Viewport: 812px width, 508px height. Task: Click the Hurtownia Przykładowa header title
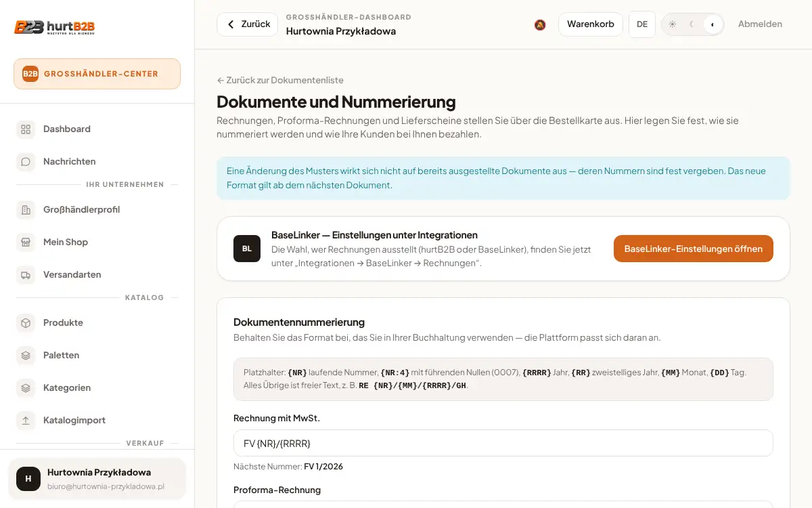pyautogui.click(x=341, y=31)
